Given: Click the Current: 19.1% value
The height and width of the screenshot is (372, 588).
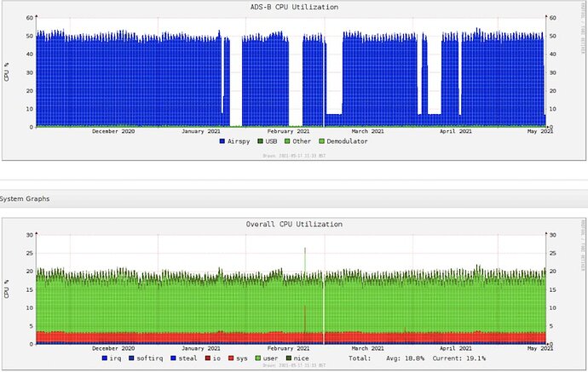Looking at the screenshot, I should click(458, 358).
